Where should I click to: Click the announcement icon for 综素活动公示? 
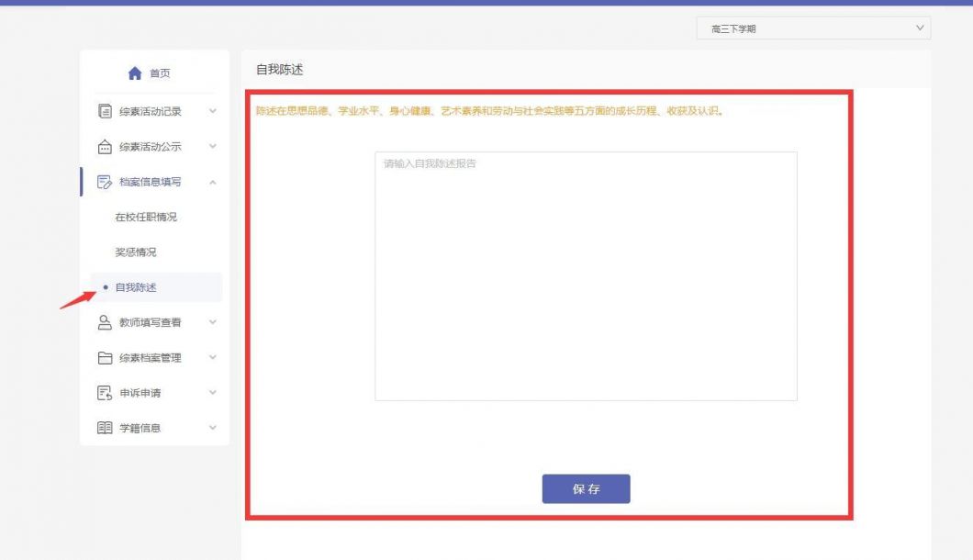[104, 146]
